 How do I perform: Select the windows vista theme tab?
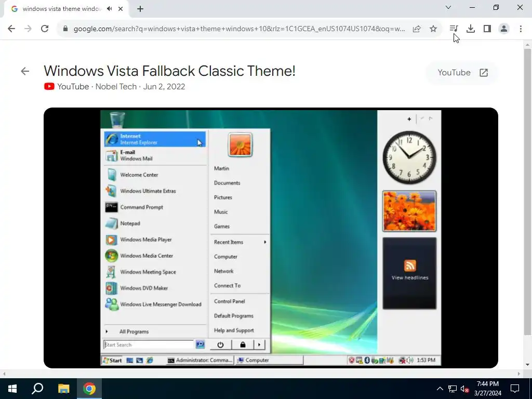[62, 9]
